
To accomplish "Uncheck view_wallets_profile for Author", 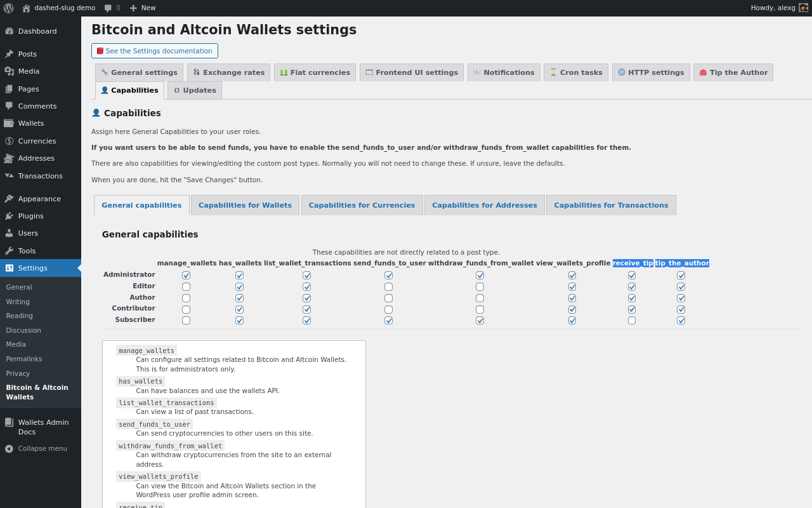I will pos(572,298).
